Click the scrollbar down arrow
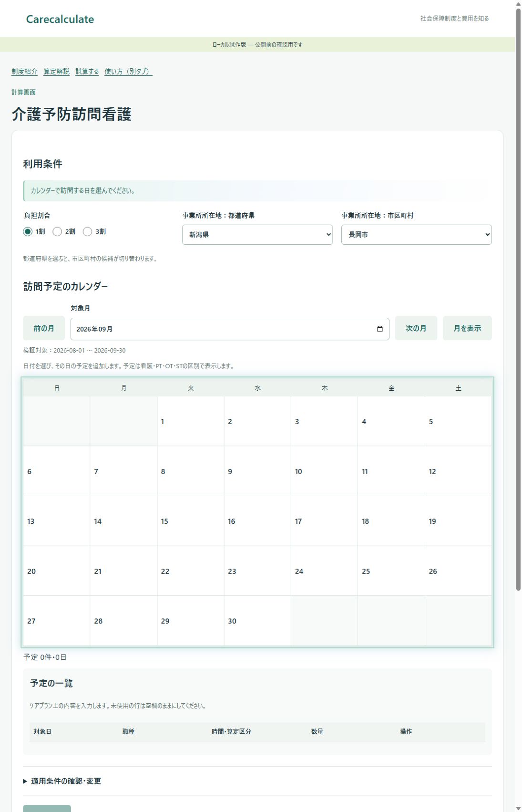This screenshot has width=522, height=812. pos(518,808)
